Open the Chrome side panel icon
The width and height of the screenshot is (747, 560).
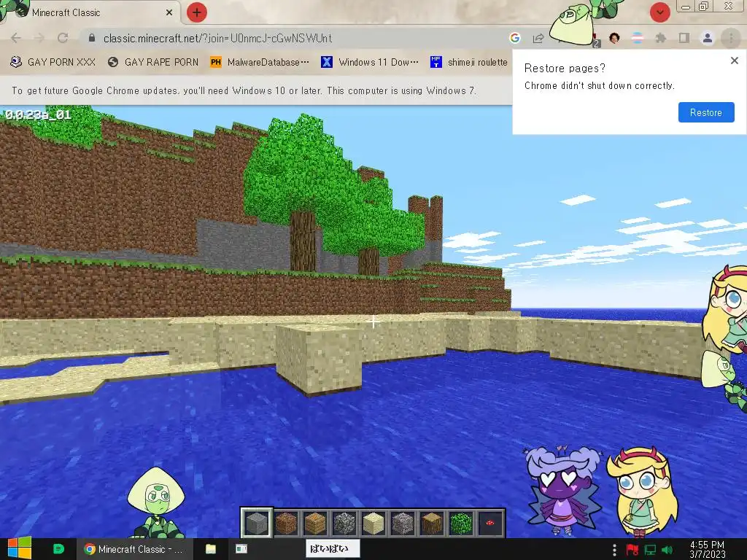(684, 38)
